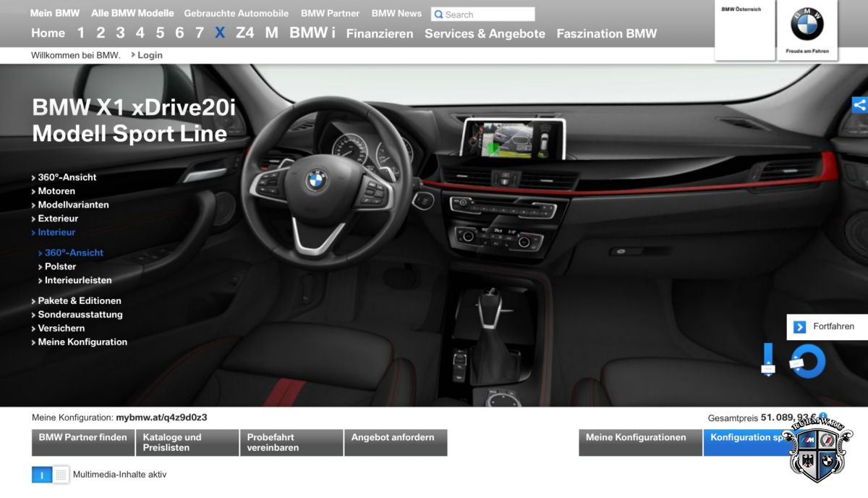Click Angebot anfordern button

pos(396,443)
